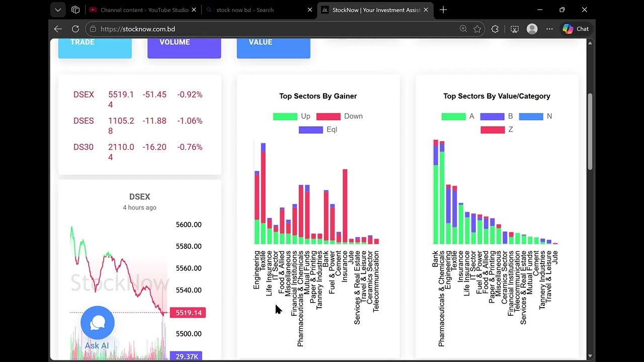The width and height of the screenshot is (644, 362).
Task: Click the zoom magnifier in address bar
Action: pyautogui.click(x=463, y=29)
